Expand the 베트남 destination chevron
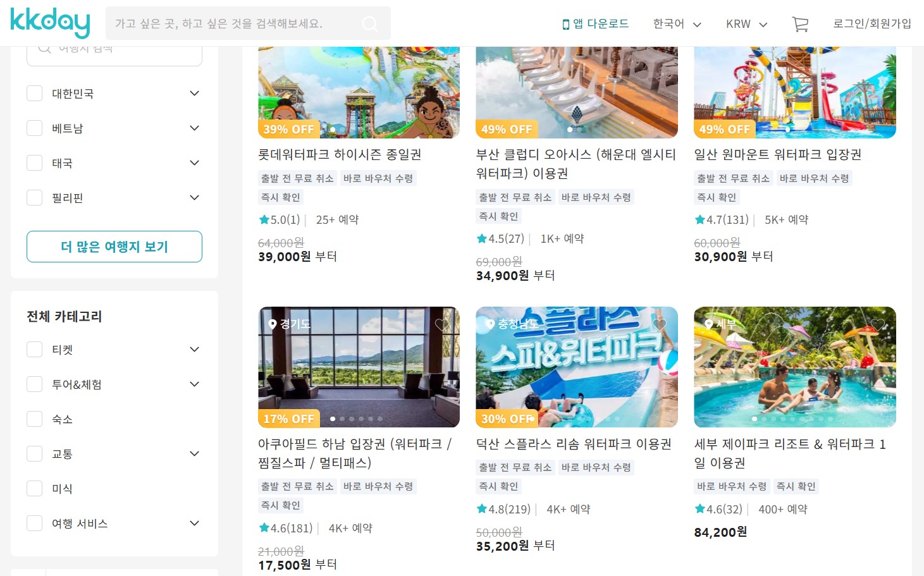Viewport: 924px width, 576px height. (194, 128)
